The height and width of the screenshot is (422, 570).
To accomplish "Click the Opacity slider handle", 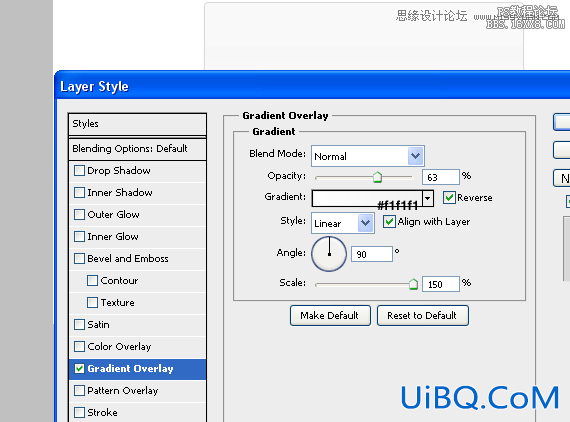I will (x=377, y=177).
